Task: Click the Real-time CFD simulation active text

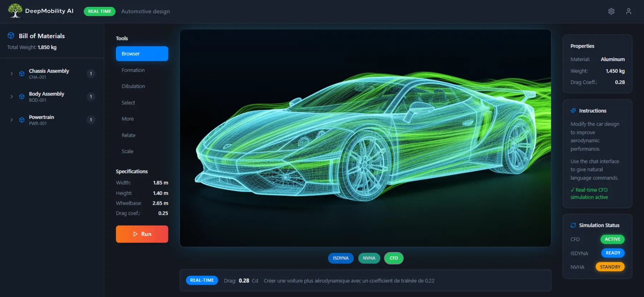Action: pyautogui.click(x=589, y=193)
